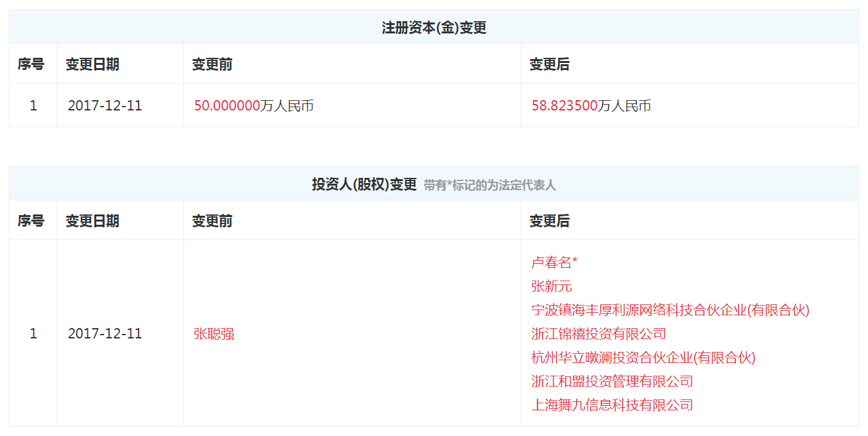Click 变更后 header in registered capital table
The width and height of the screenshot is (868, 436).
pos(549,64)
